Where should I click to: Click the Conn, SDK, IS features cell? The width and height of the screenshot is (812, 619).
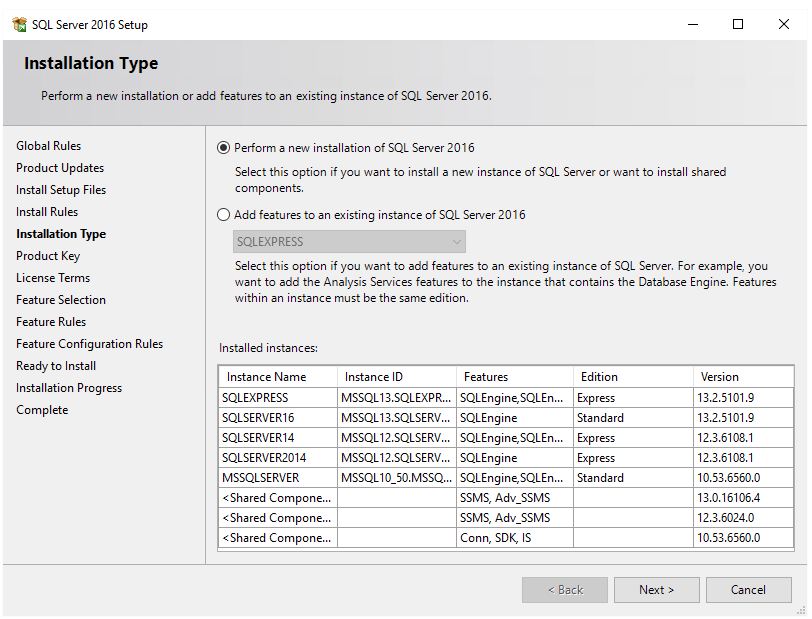[515, 538]
